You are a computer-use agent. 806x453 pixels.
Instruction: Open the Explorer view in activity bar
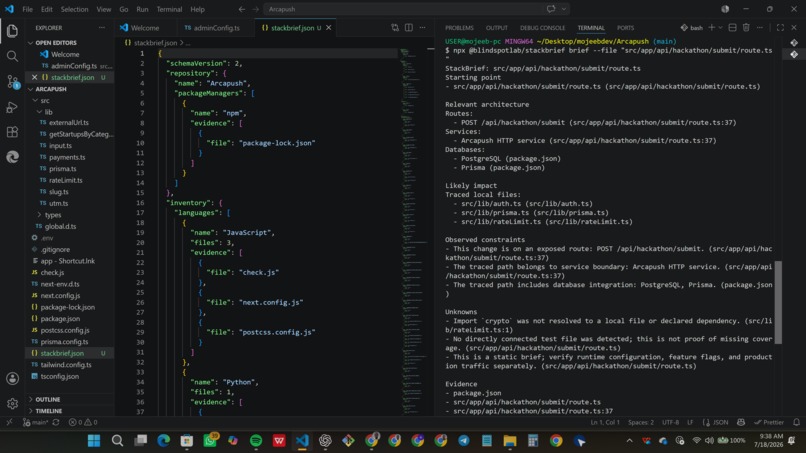pyautogui.click(x=12, y=31)
